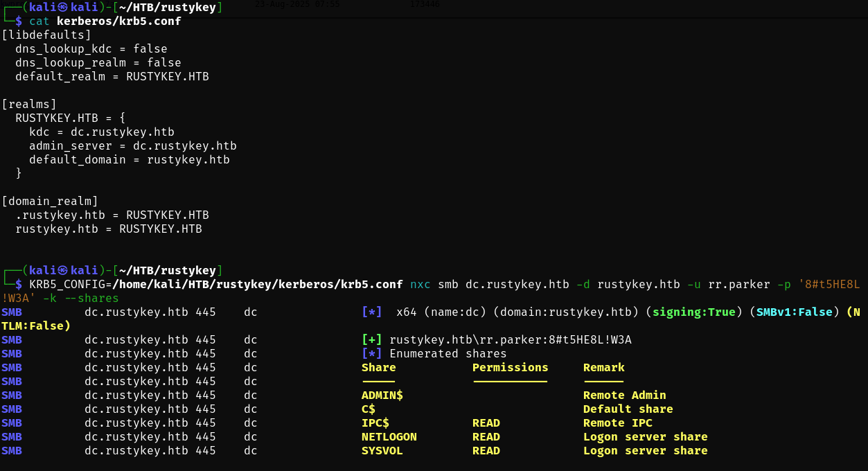This screenshot has width=868, height=471.
Task: Select the kdc = dc.rustykey.htb line
Action: (x=101, y=132)
